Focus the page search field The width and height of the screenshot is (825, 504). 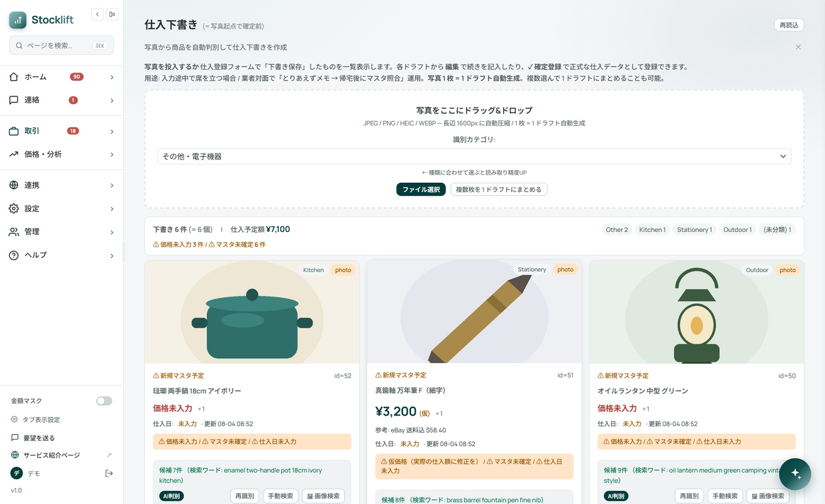coord(61,45)
